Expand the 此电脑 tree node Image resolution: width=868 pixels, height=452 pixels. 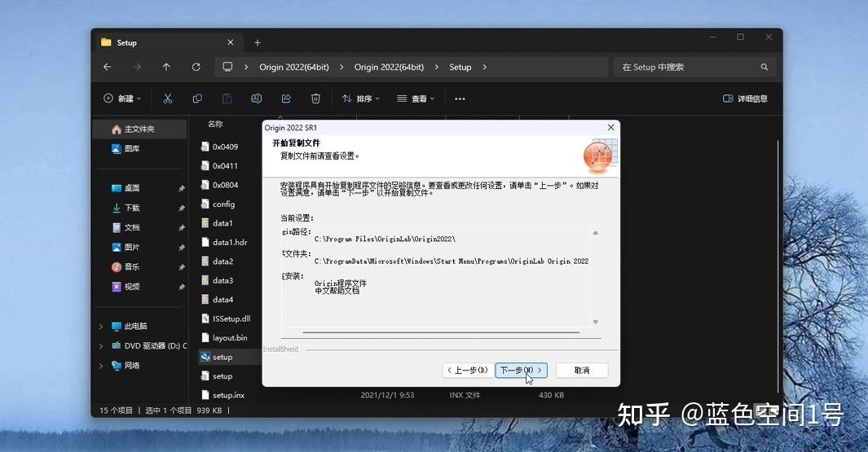[x=101, y=327]
